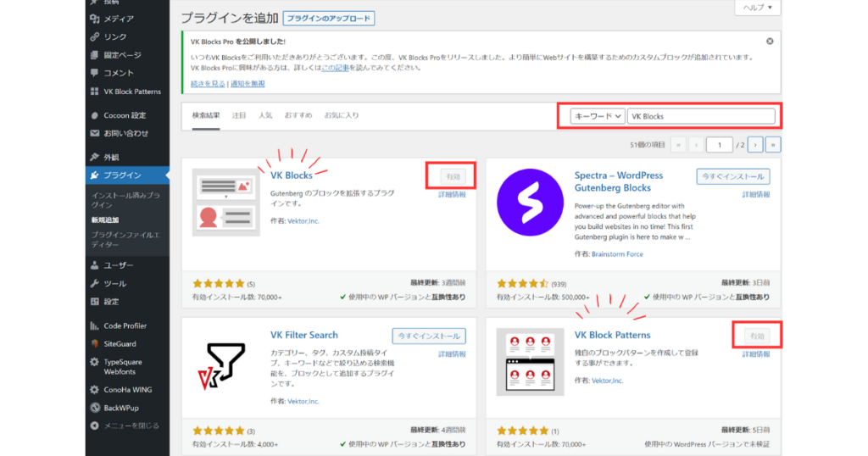
Task: View 詳細情報 for VK Blocks
Action: 453,195
